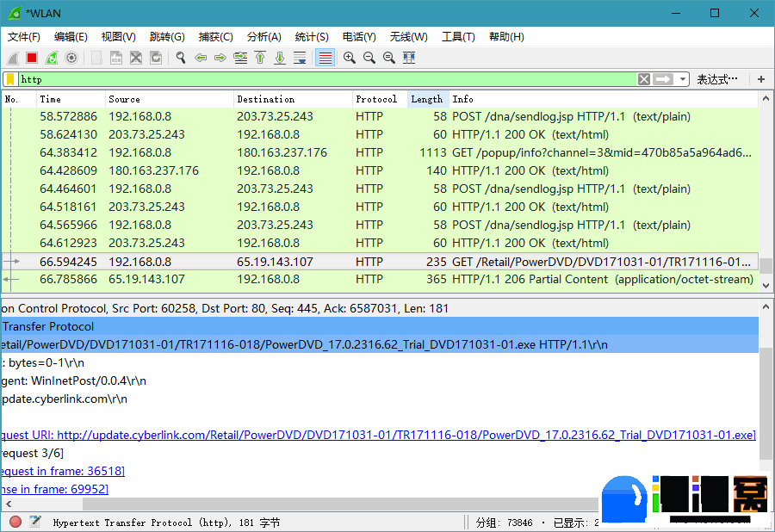The image size is (775, 532).
Task: Sort by the Time column header
Action: pos(71,99)
